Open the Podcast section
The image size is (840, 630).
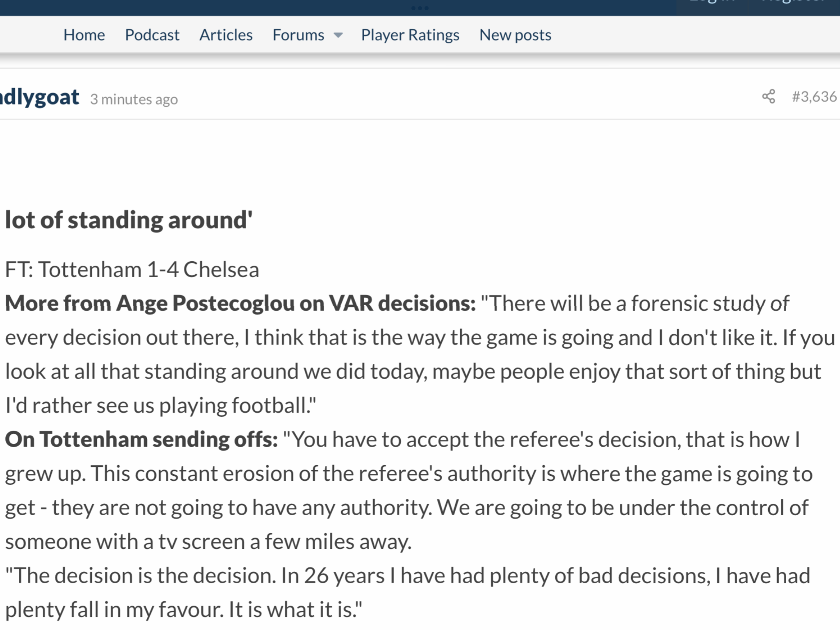(152, 35)
